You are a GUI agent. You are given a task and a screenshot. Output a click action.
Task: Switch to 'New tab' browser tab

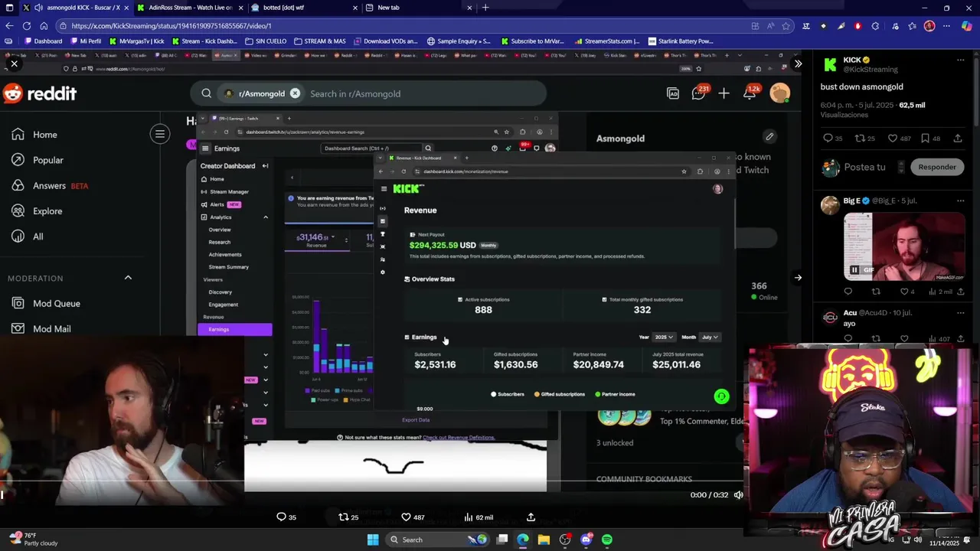coord(419,8)
